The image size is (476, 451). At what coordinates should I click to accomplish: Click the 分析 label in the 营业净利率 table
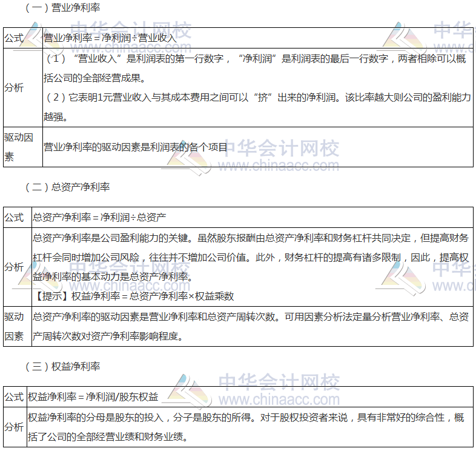(14, 87)
